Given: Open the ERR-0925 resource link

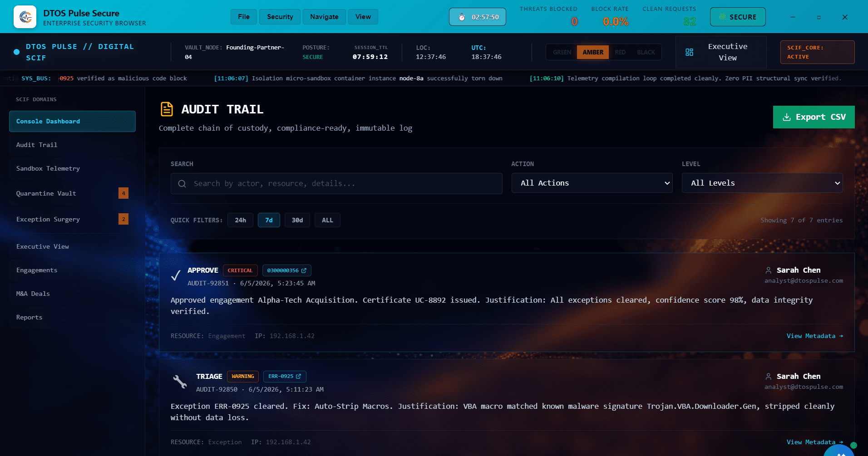Looking at the screenshot, I should tap(285, 377).
